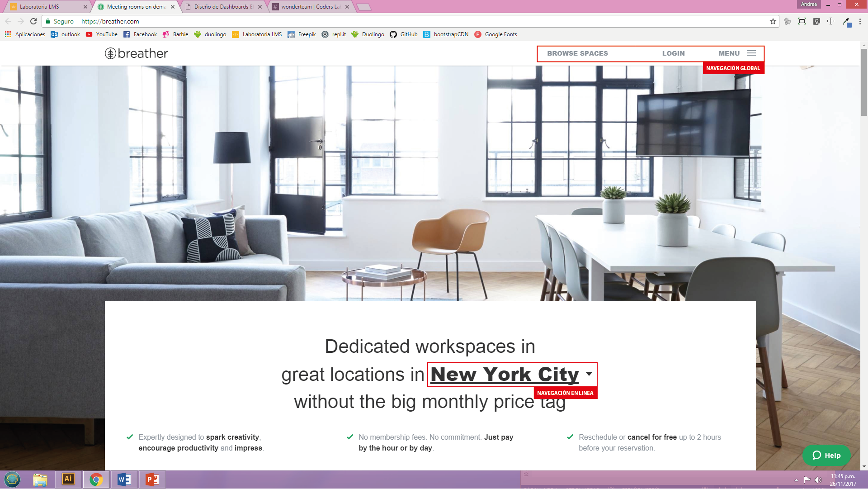Screen dimensions: 868x489
Task: Open PowerPoint from the taskbar
Action: point(152,479)
